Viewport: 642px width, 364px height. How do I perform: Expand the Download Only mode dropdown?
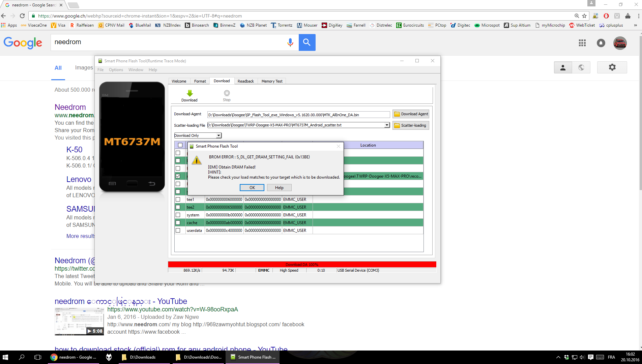click(x=218, y=135)
